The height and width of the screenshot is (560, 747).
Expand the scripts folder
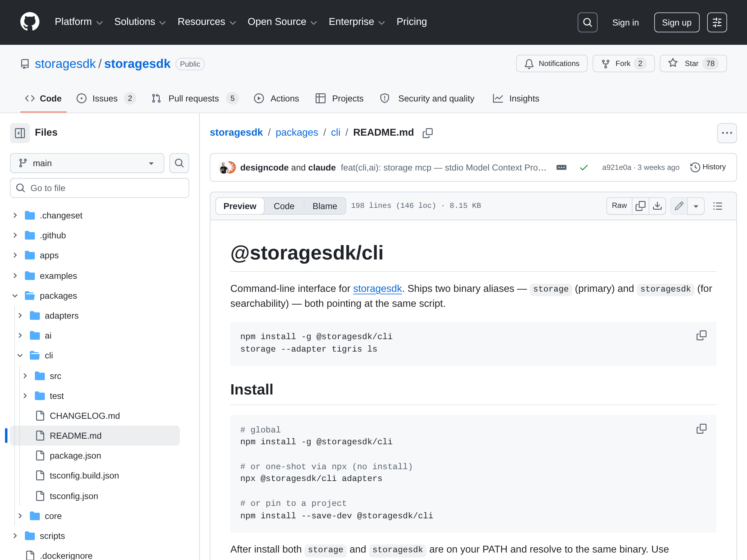click(15, 536)
